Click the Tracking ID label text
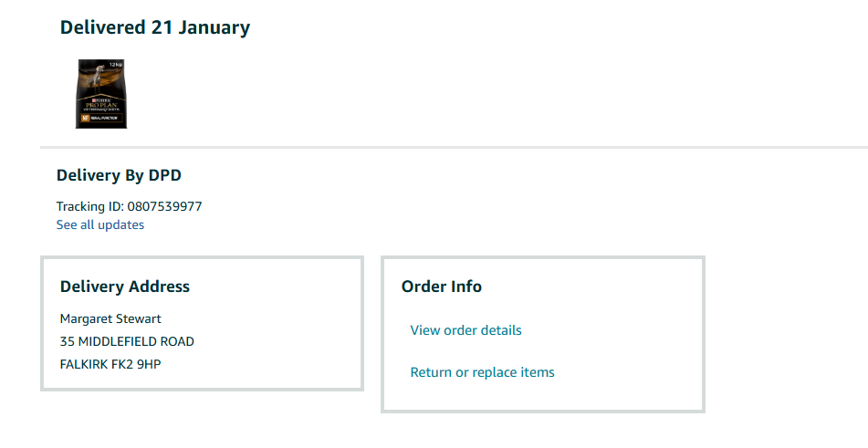Image resolution: width=868 pixels, height=448 pixels. coord(90,206)
